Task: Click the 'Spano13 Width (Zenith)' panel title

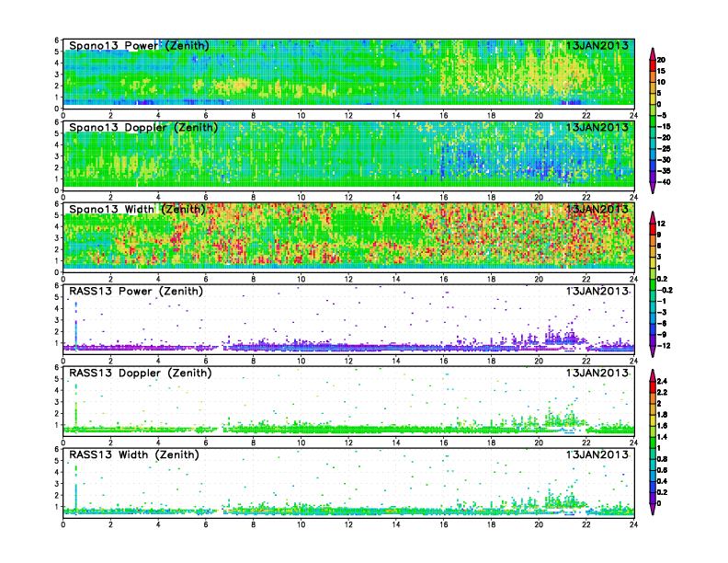Action: pyautogui.click(x=137, y=209)
